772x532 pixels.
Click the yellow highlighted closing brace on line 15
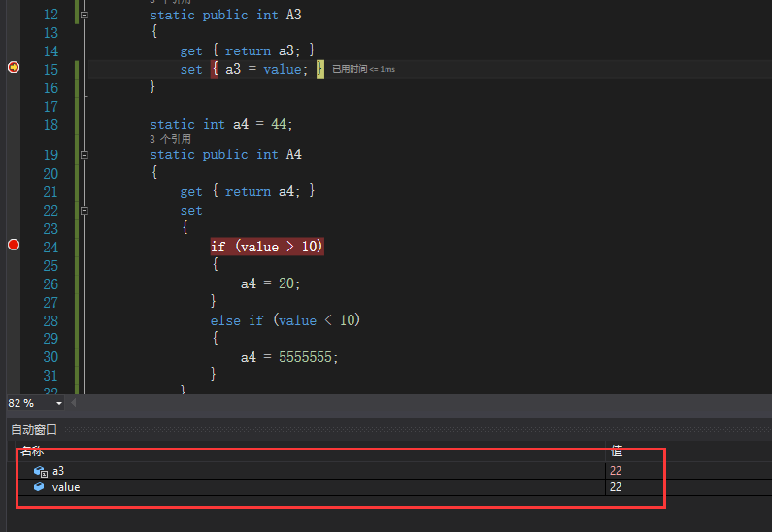320,69
